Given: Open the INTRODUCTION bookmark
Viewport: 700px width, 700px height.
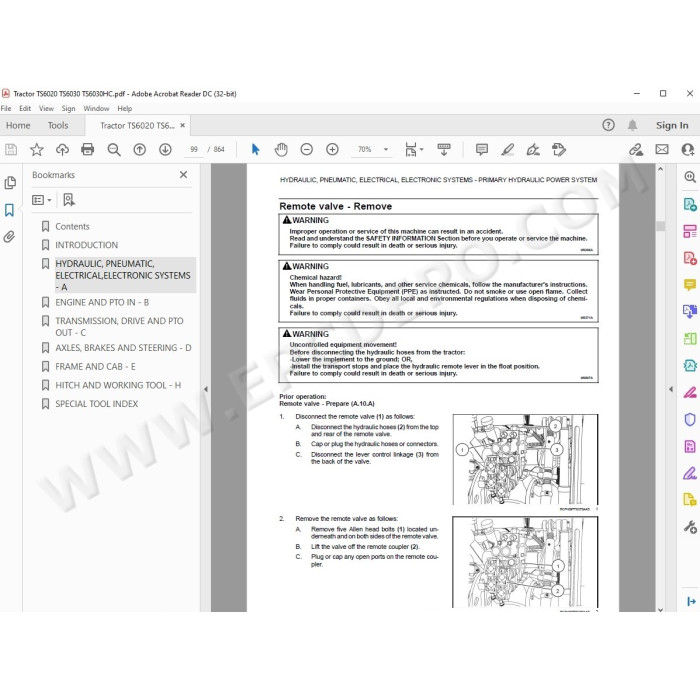Looking at the screenshot, I should click(87, 245).
